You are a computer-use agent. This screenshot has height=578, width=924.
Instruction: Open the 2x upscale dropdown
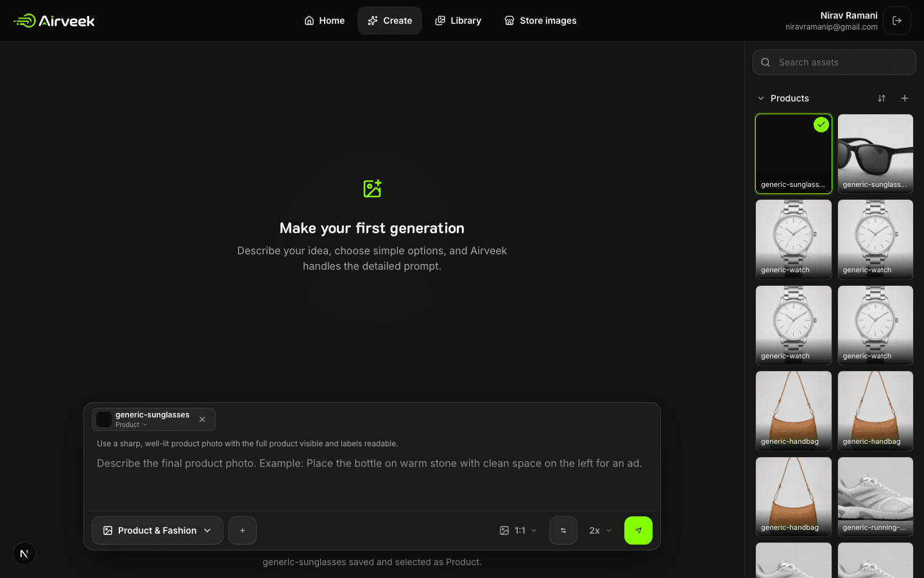pyautogui.click(x=601, y=530)
